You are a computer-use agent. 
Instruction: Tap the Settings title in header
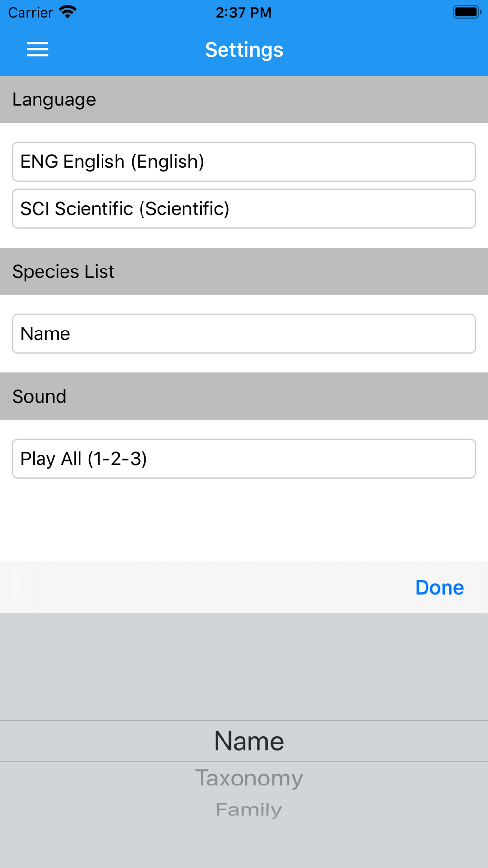pos(244,50)
